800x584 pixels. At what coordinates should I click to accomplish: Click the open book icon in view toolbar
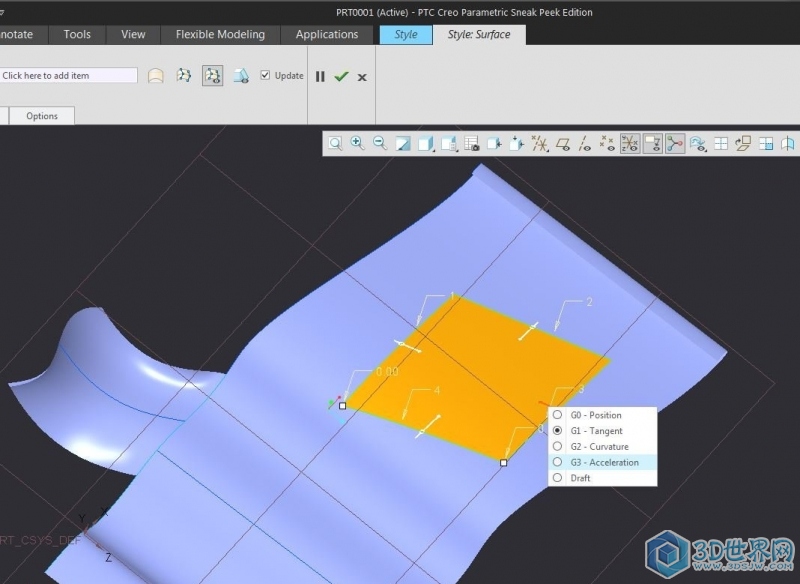pos(788,144)
